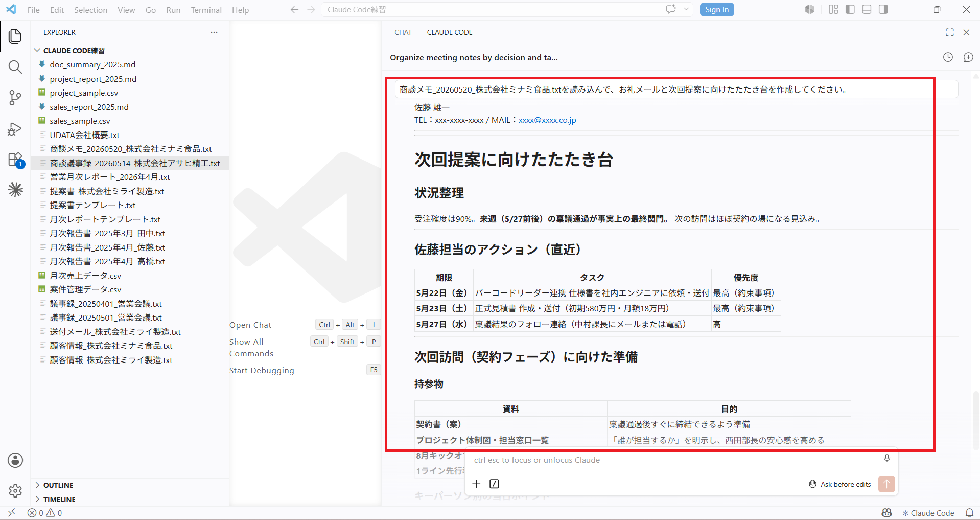980x520 pixels.
Task: Open the Run and Debug view icon
Action: [x=15, y=129]
